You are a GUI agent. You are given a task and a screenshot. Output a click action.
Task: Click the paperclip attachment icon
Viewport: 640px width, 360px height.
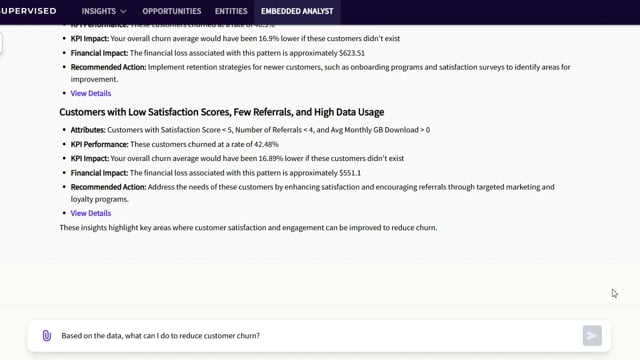pos(47,336)
